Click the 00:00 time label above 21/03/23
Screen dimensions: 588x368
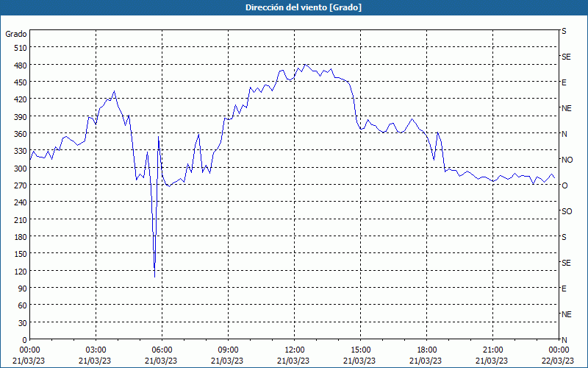[x=30, y=350]
